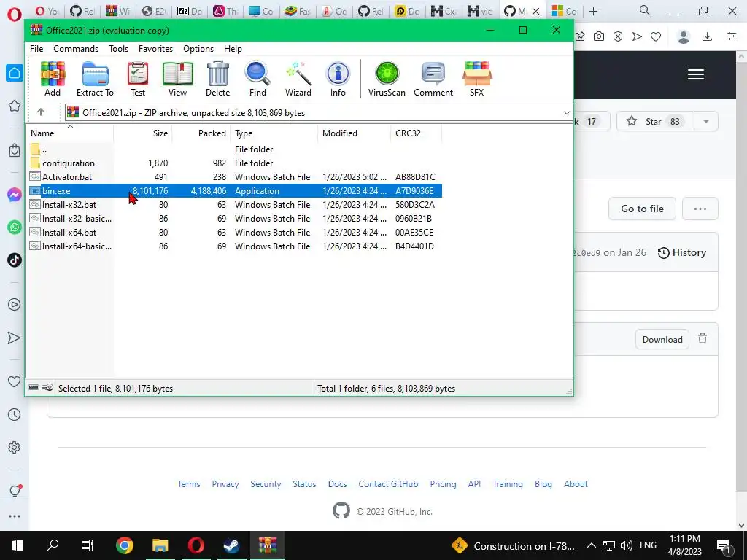The width and height of the screenshot is (747, 560).
Task: Click the Opera snapshot camera icon
Action: point(599,36)
